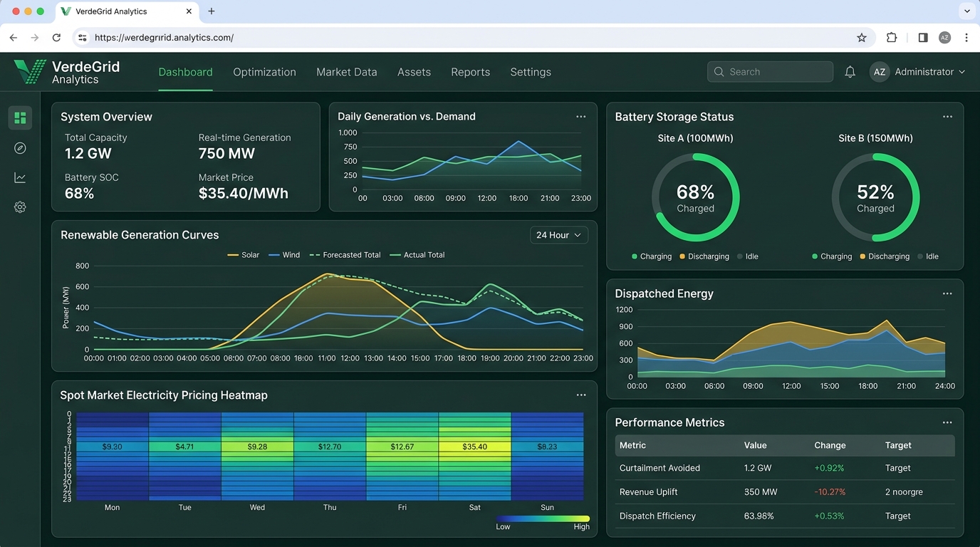Screen dimensions: 980x547
Task: Toggle the Actual Total legend entry
Action: coord(417,255)
